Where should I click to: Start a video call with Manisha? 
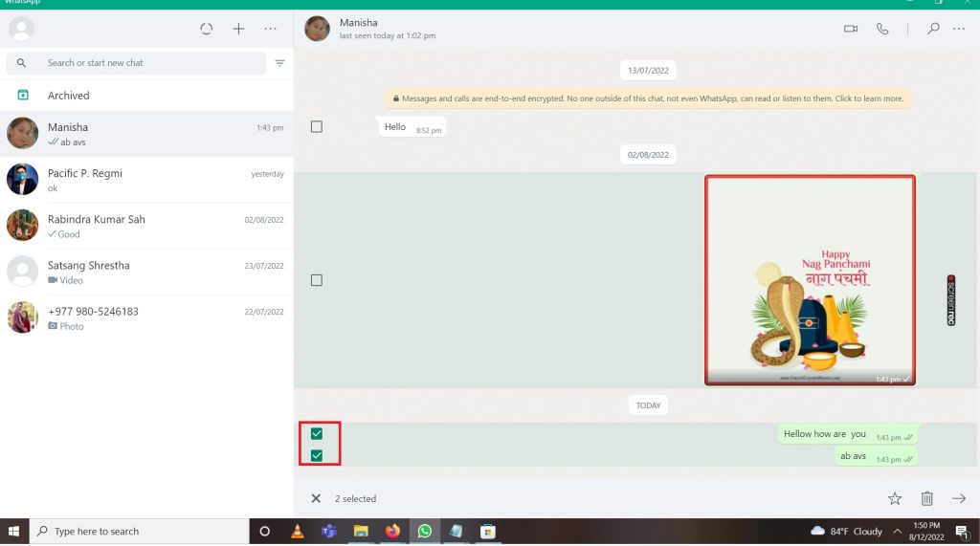851,29
